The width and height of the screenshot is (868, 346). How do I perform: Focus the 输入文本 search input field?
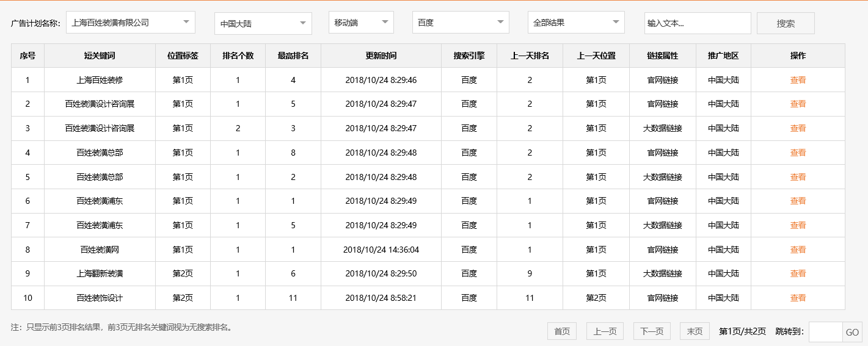point(698,23)
